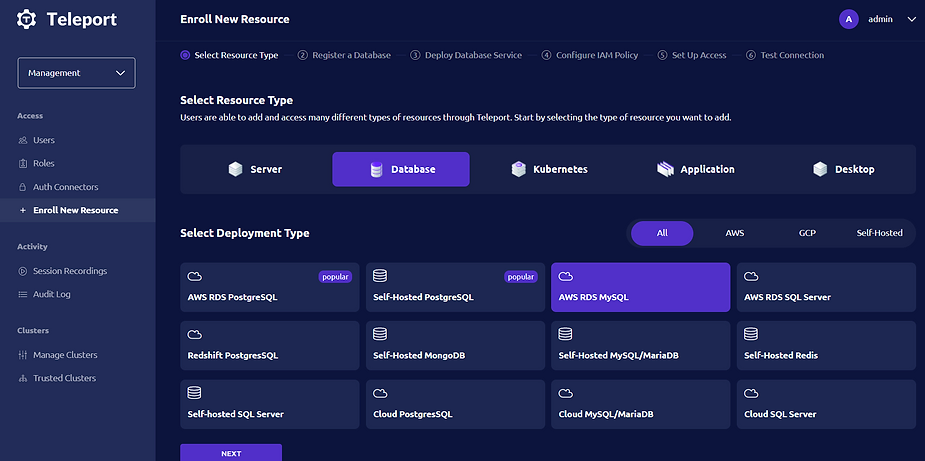
Task: Click the cloud icon on AWS RDS PostgreSQL
Action: (195, 276)
